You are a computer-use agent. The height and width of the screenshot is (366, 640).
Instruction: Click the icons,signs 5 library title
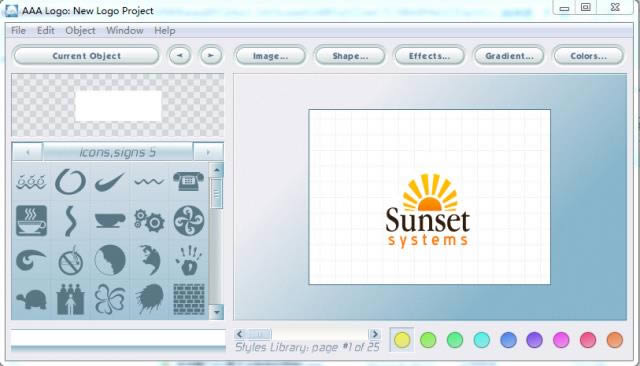pos(118,152)
